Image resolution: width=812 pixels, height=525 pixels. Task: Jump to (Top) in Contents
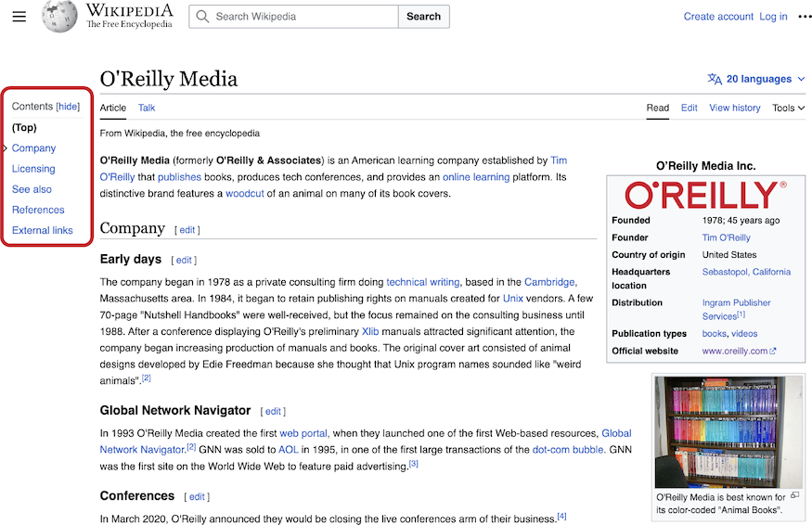point(24,127)
